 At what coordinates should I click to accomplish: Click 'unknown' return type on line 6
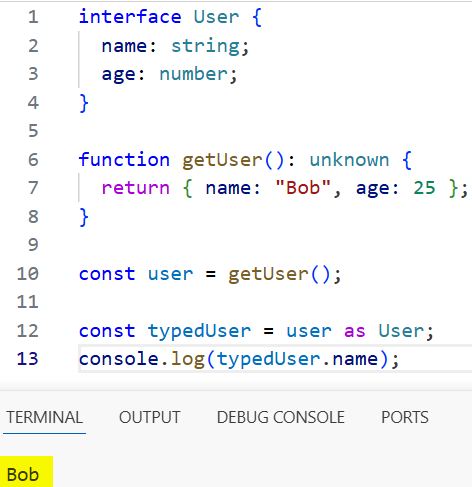click(349, 160)
